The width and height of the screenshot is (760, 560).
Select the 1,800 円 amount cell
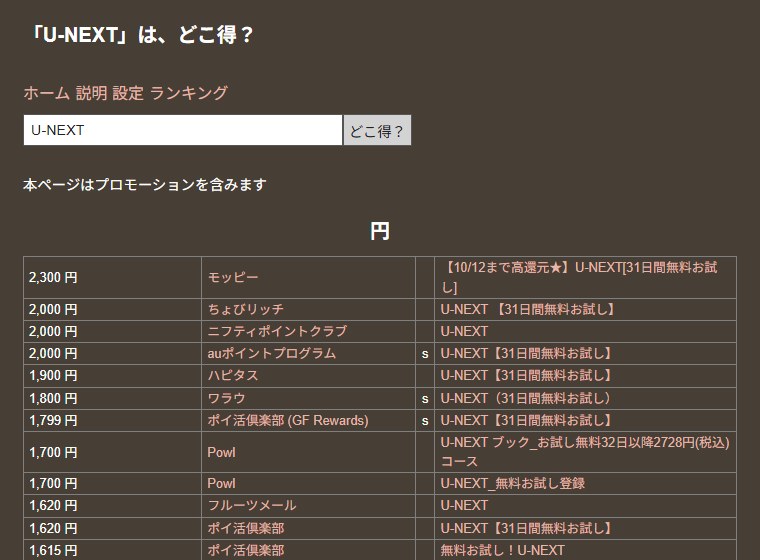point(112,398)
